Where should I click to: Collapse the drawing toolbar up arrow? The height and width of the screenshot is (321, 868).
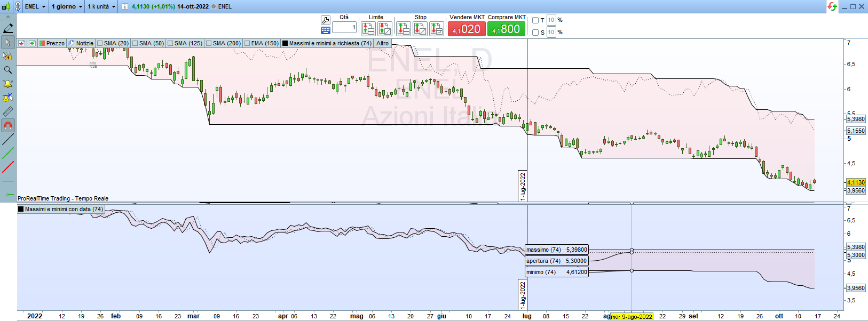coord(8,17)
